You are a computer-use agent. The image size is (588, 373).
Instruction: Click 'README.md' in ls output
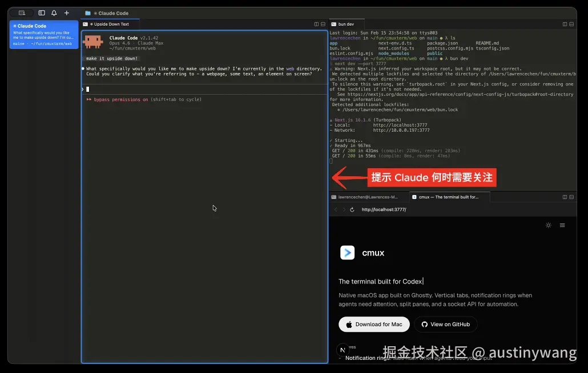click(487, 43)
